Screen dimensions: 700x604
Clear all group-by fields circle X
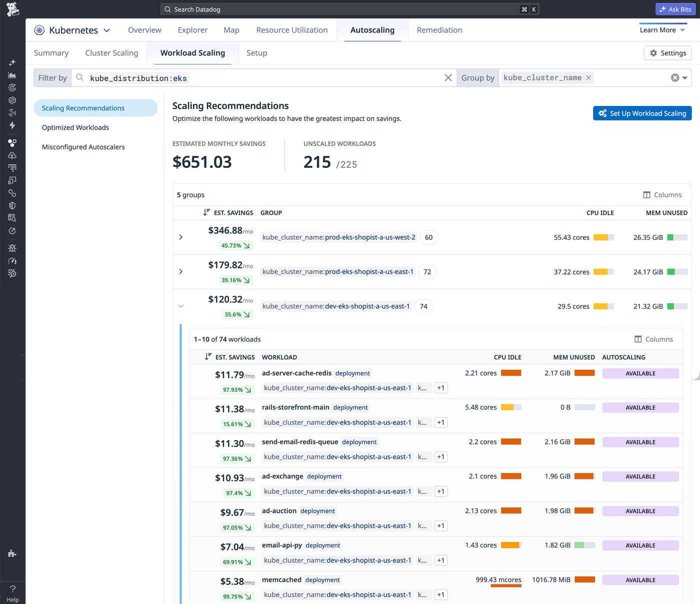pyautogui.click(x=675, y=77)
